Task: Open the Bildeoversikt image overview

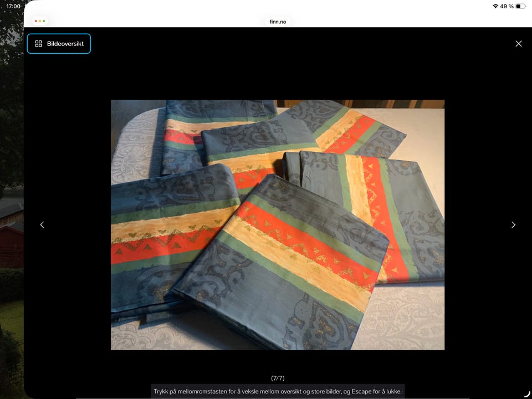Action: (x=59, y=44)
